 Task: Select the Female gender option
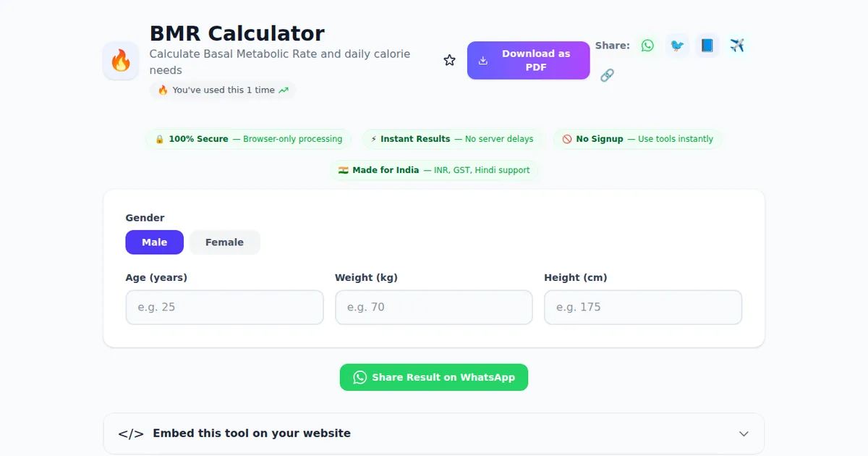(x=224, y=242)
